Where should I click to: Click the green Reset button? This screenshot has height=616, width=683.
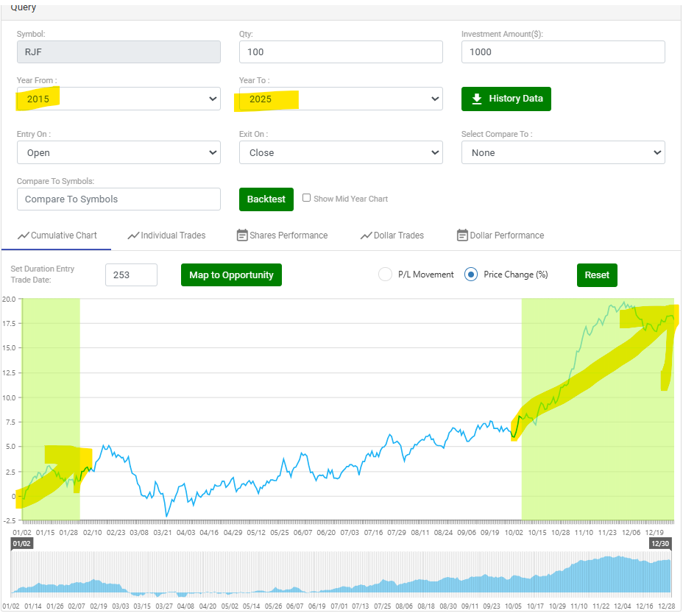597,275
